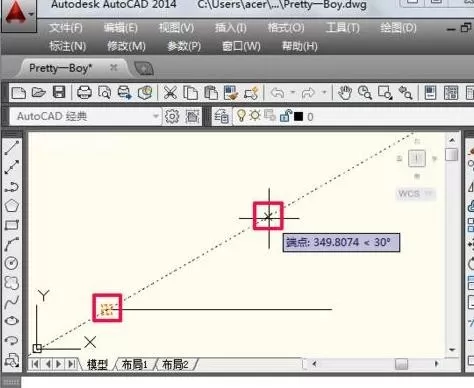Click layer 0 black color swatch

point(298,116)
